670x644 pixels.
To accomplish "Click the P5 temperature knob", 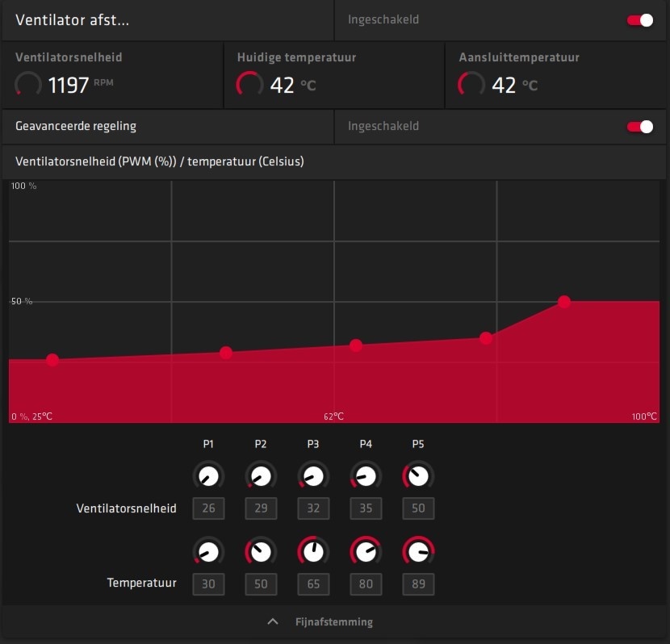I will [x=418, y=552].
